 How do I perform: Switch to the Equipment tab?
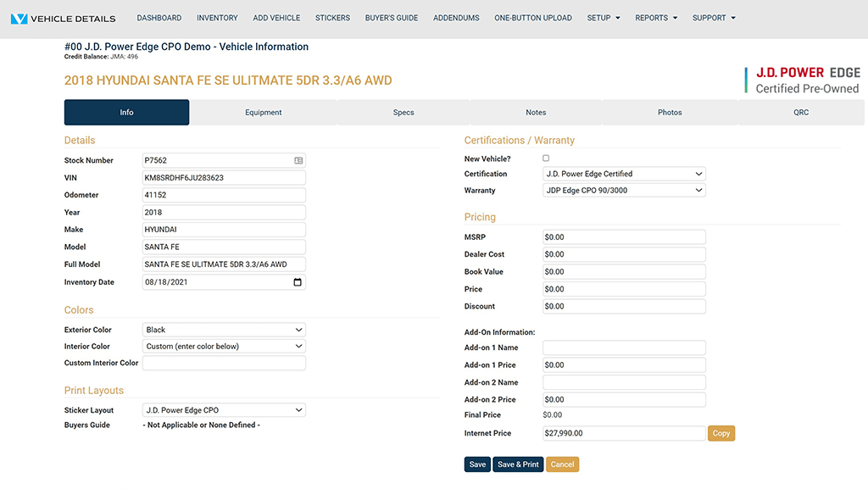[264, 113]
